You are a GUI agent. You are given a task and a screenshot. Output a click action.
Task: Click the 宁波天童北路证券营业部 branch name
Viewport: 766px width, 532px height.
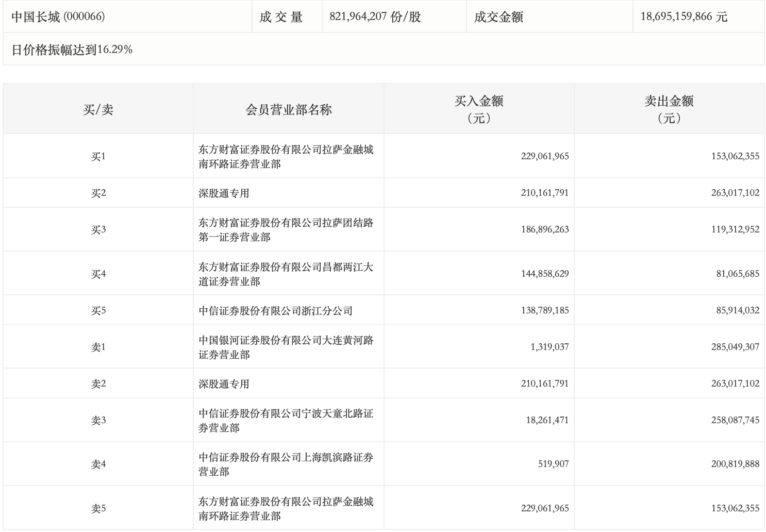click(x=286, y=421)
